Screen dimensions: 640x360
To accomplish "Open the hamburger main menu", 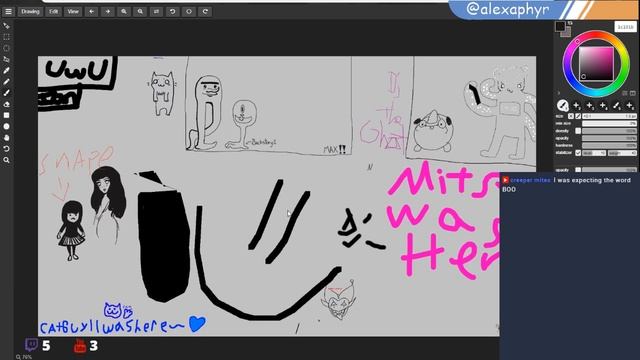I will 8,11.
